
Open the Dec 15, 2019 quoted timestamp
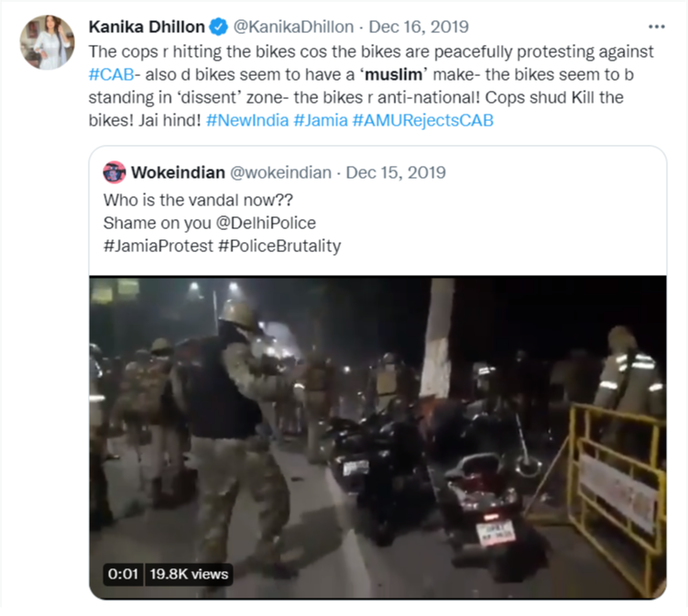point(396,172)
